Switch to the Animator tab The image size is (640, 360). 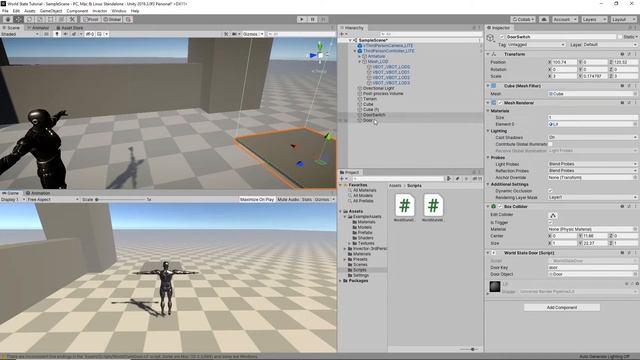[x=38, y=28]
